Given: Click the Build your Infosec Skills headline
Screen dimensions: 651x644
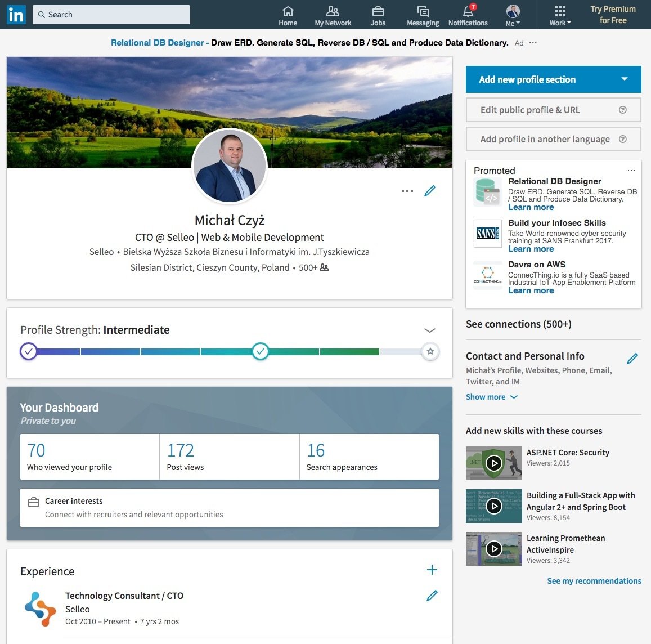Looking at the screenshot, I should 557,223.
